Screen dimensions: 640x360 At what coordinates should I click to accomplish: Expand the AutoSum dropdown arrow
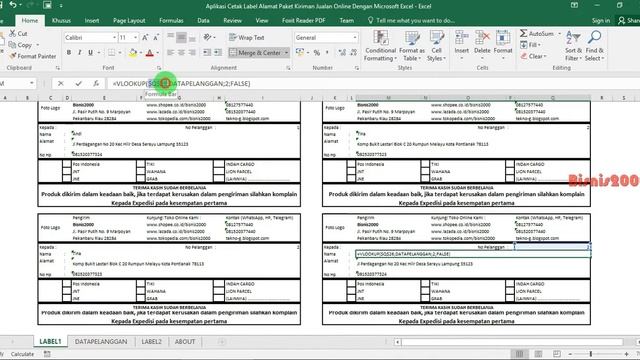(559, 33)
